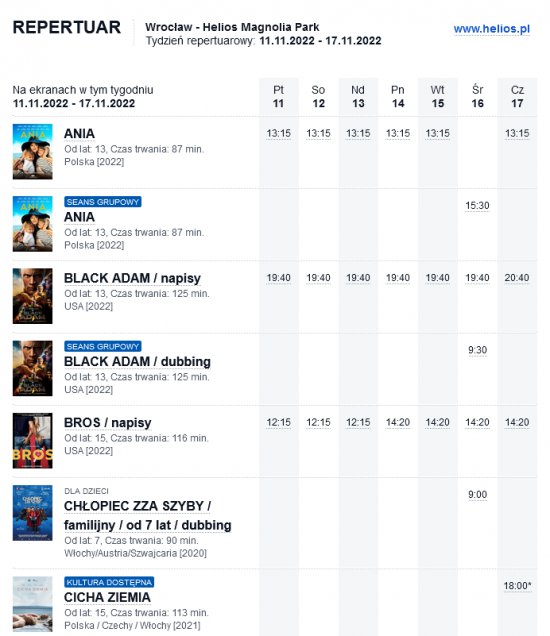Image resolution: width=550 pixels, height=636 pixels.
Task: Open the CHŁOPIEC ZZA SZYBY title link
Action: (x=148, y=516)
